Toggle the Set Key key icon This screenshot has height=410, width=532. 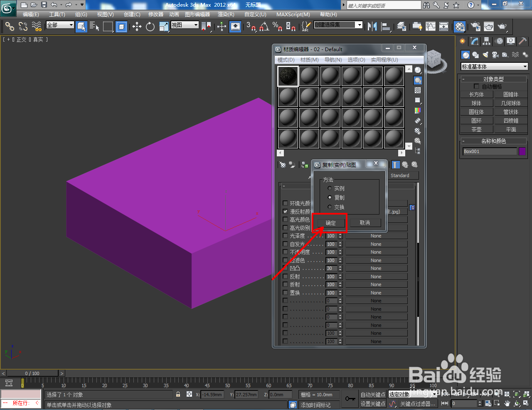[x=350, y=399]
